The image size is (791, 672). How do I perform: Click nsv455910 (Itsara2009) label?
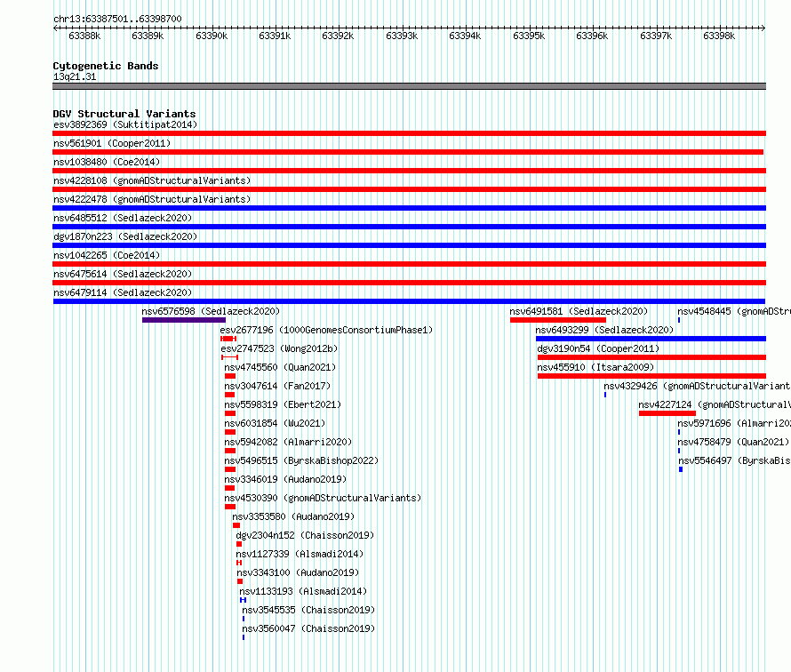pyautogui.click(x=595, y=367)
